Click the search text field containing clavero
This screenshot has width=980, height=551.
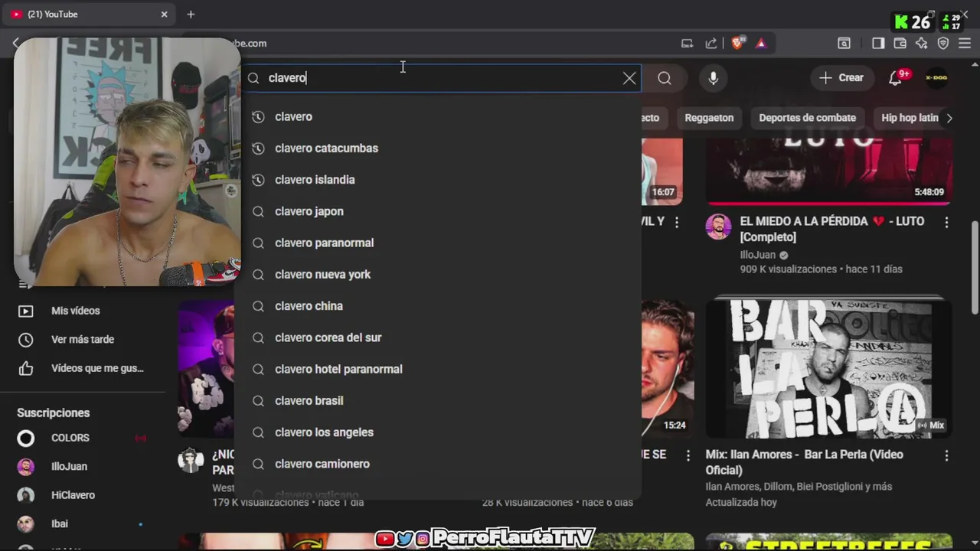tap(440, 78)
